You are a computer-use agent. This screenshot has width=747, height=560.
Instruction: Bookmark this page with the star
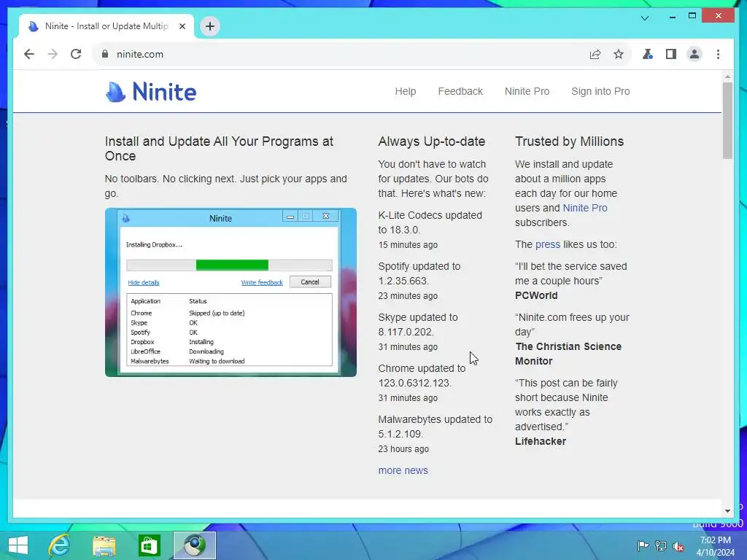(x=619, y=54)
